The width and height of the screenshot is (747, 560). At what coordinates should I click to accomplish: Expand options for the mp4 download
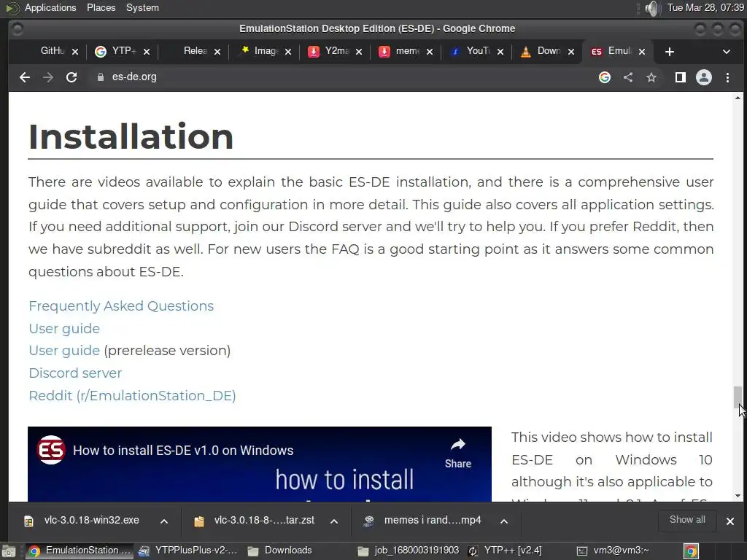point(504,521)
